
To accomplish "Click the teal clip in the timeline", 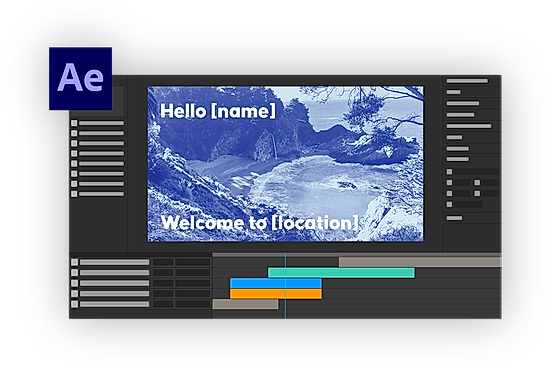I will 341,273.
